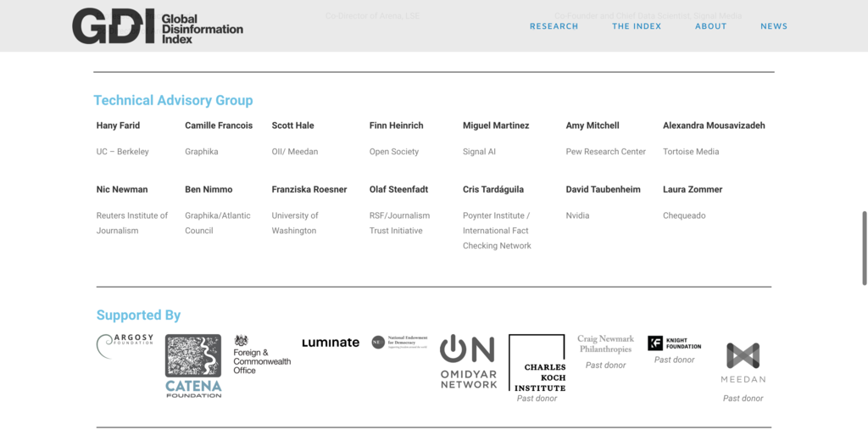Click the name Camille Francois
The height and width of the screenshot is (441, 868).
pos(219,126)
